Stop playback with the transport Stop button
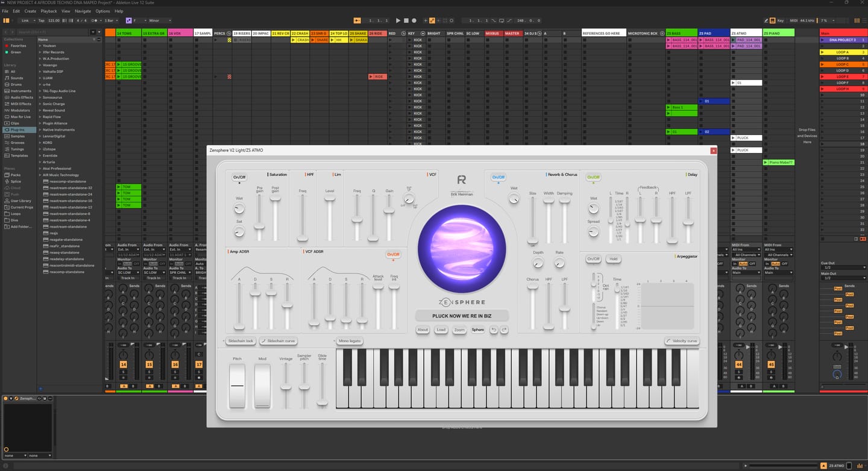Screen dimensions: 868x471 (x=406, y=20)
